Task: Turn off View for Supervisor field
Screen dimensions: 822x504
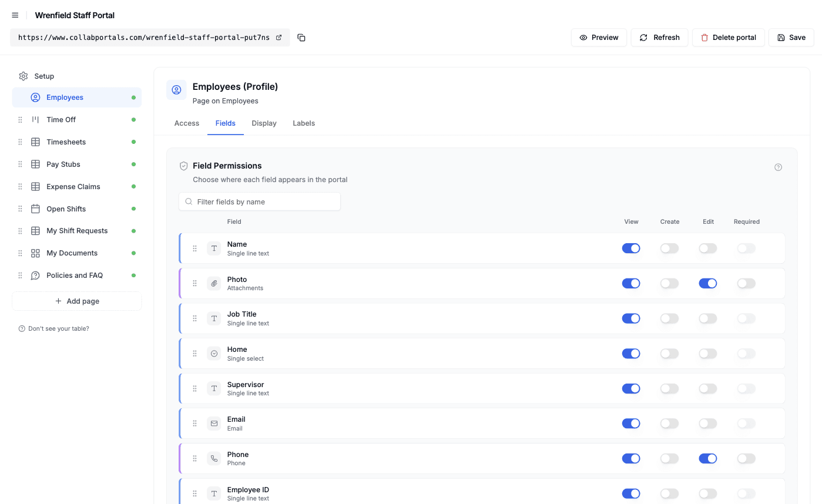Action: tap(631, 388)
